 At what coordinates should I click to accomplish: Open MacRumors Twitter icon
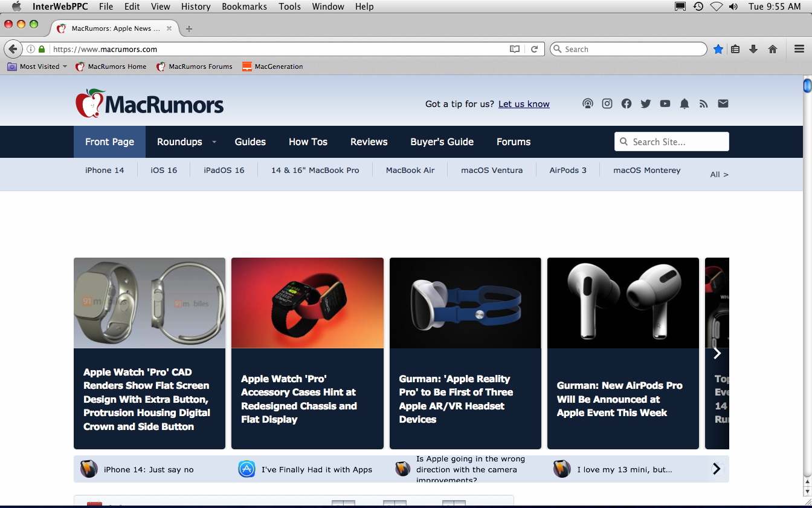pyautogui.click(x=646, y=103)
